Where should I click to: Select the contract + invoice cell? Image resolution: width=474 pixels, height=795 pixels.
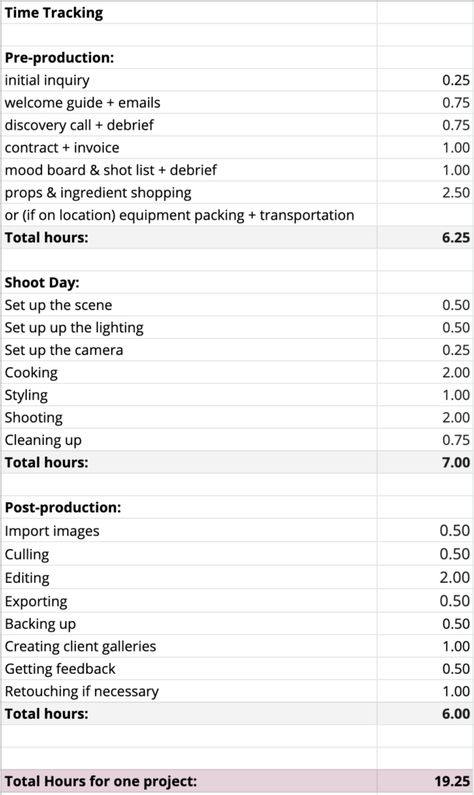(x=189, y=148)
